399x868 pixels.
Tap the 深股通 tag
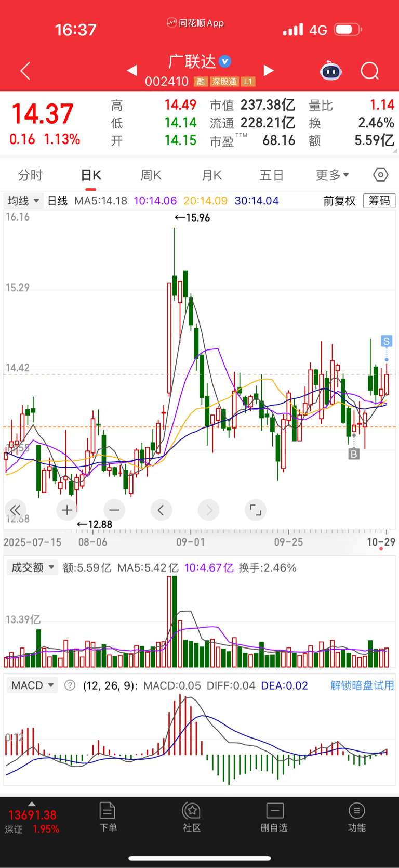[x=224, y=82]
